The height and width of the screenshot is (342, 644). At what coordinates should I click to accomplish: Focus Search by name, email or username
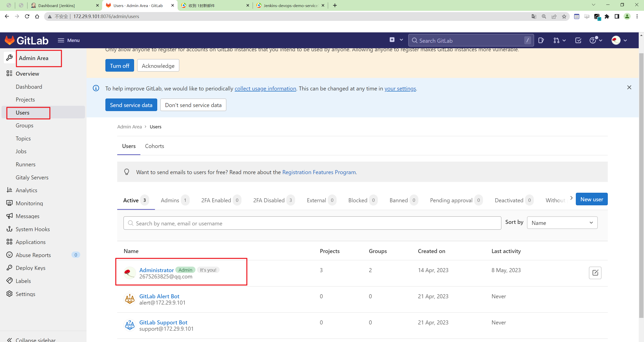click(312, 223)
